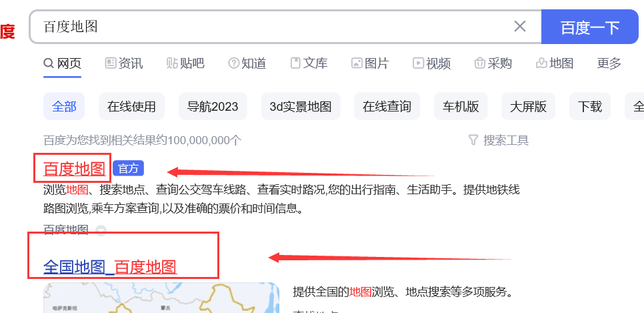Pick the 3d实景地图 filter chip
The image size is (644, 313).
[x=301, y=107]
